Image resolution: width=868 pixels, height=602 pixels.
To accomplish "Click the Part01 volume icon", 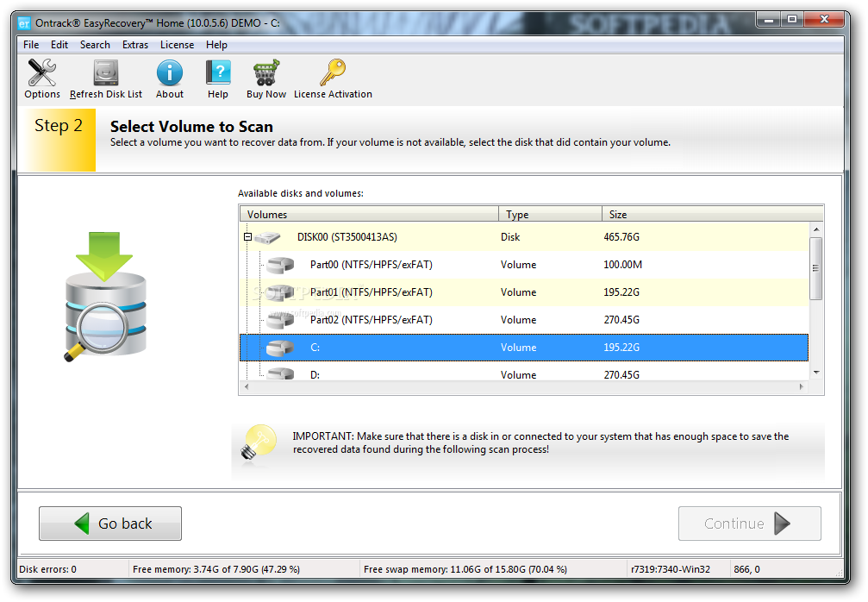I will (280, 292).
